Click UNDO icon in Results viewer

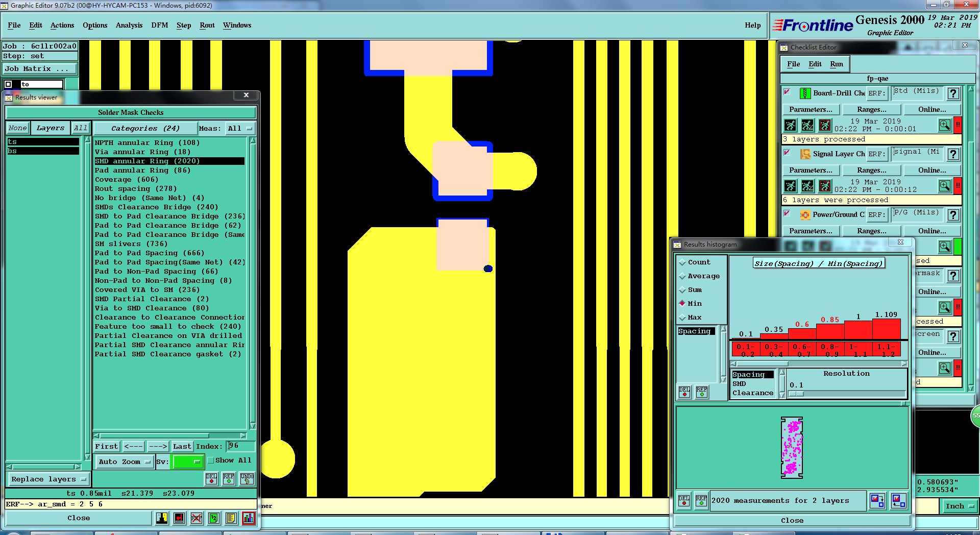tap(247, 478)
